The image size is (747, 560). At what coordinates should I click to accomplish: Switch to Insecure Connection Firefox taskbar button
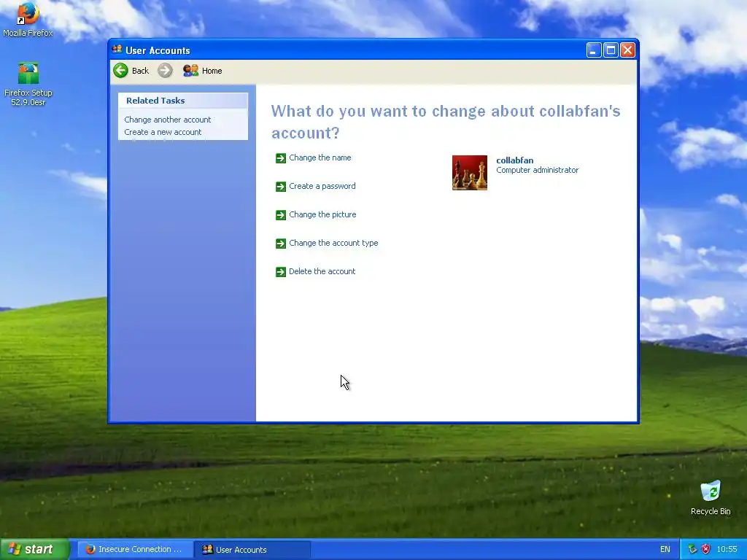click(x=135, y=549)
